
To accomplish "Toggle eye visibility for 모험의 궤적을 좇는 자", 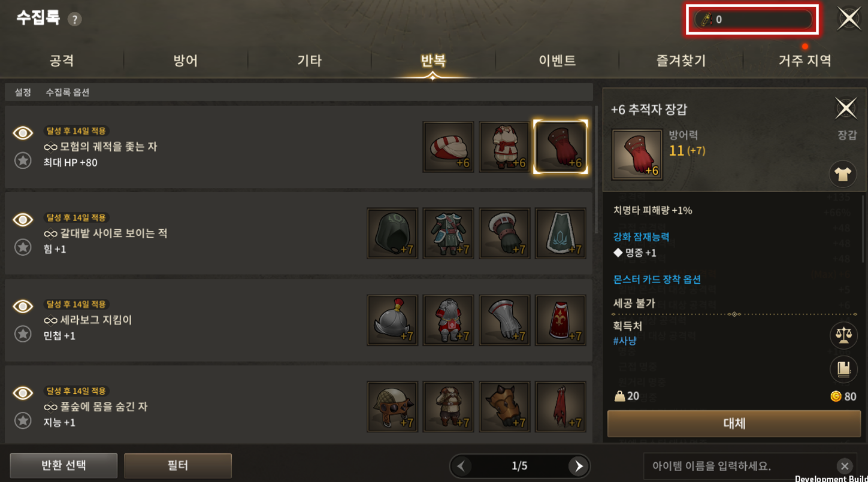I will (23, 133).
